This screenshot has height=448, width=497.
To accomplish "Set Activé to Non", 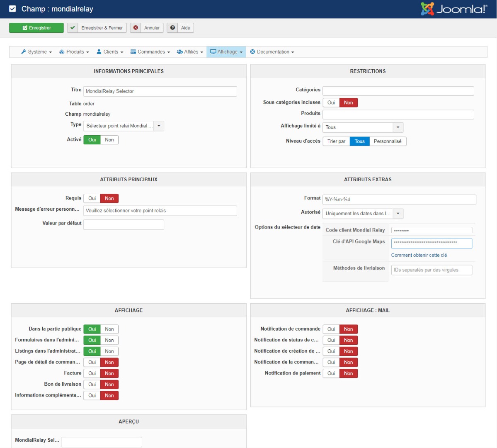I will coord(109,140).
